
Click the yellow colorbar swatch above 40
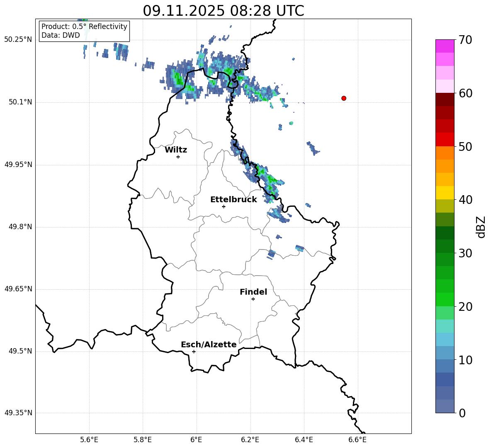(445, 193)
